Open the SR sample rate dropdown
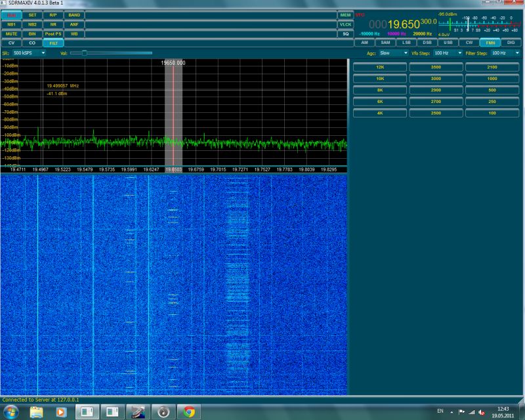525x420 pixels. pyautogui.click(x=29, y=53)
